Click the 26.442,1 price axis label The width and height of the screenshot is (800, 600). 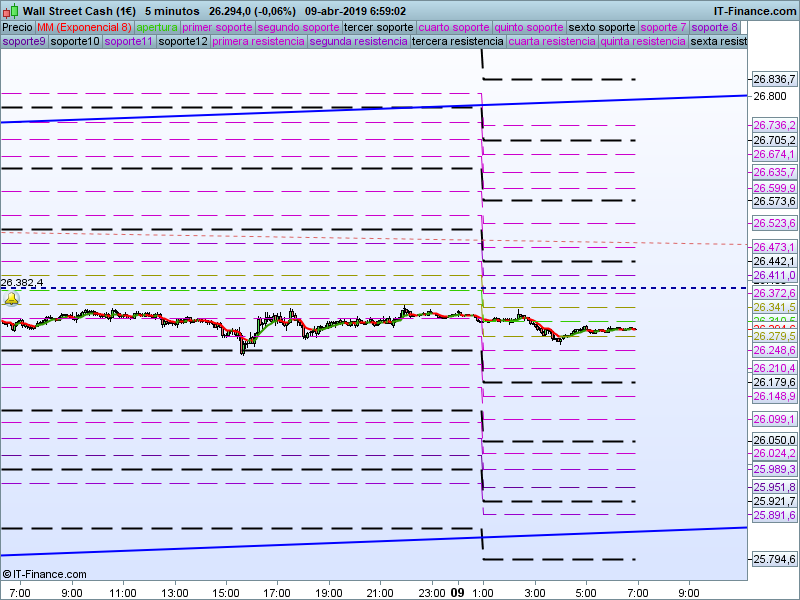click(x=774, y=261)
